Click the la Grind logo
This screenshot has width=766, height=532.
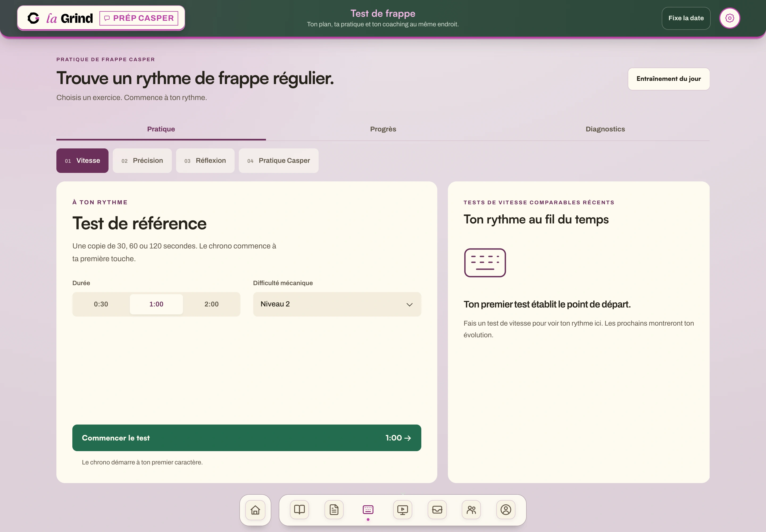[60, 18]
